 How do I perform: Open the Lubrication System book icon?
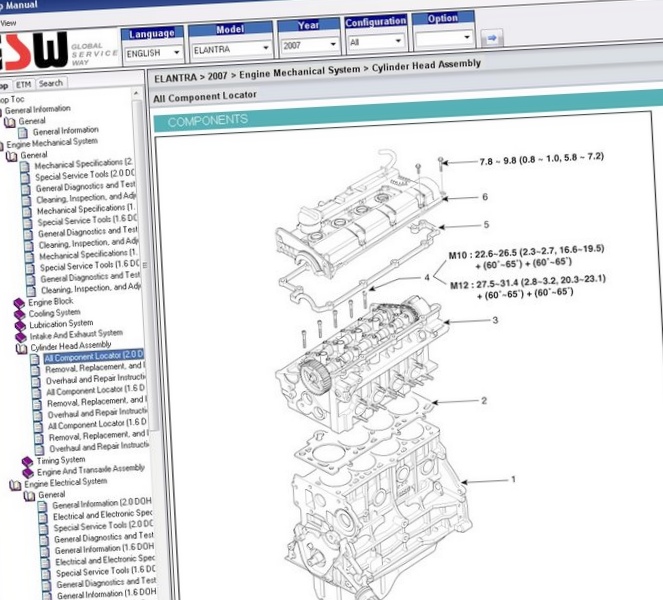tap(20, 326)
